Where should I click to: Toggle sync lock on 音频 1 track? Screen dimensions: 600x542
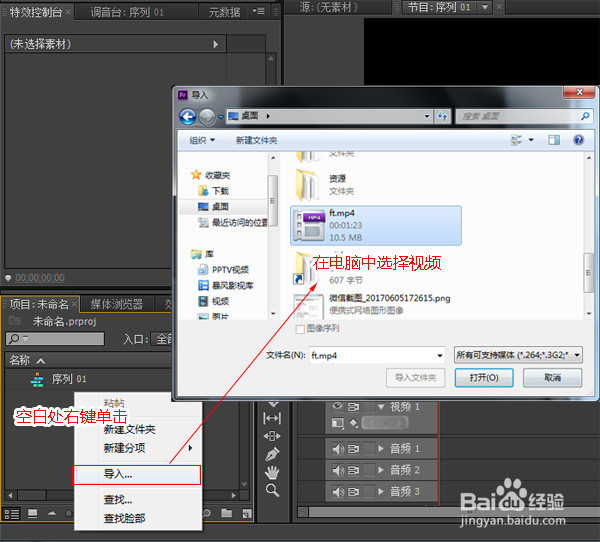click(x=353, y=448)
